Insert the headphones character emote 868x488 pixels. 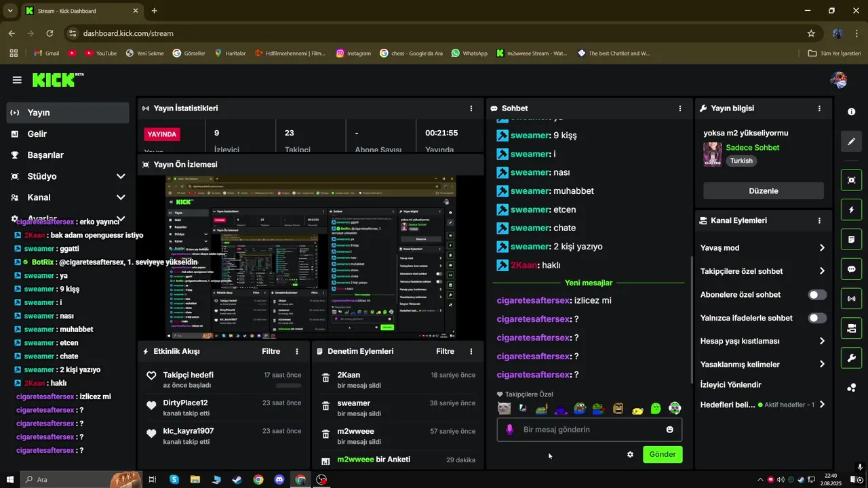tap(675, 409)
